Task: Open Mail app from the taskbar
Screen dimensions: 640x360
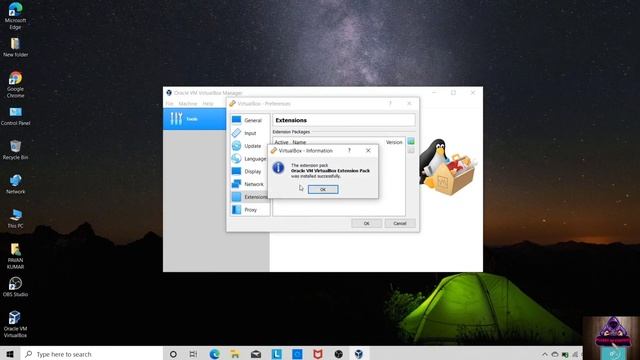Action: click(256, 354)
